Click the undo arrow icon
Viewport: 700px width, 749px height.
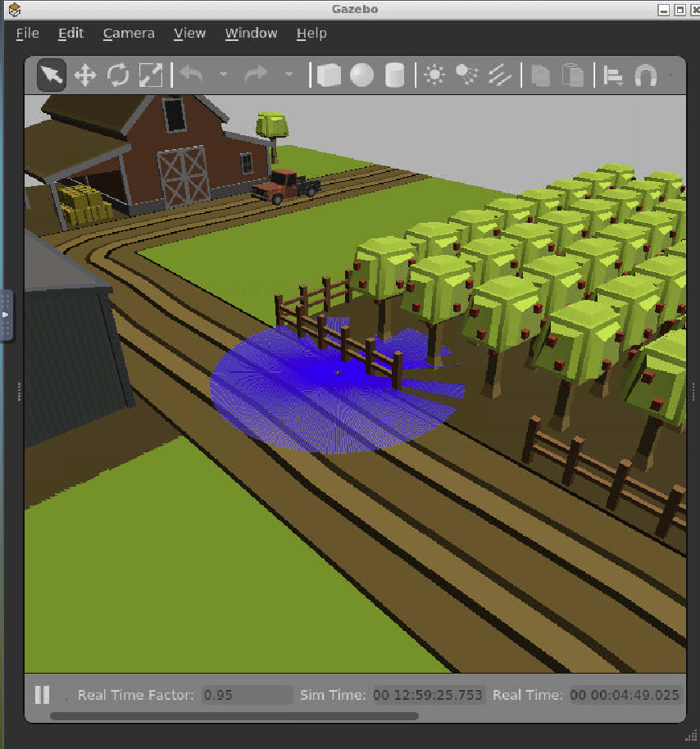coord(192,75)
